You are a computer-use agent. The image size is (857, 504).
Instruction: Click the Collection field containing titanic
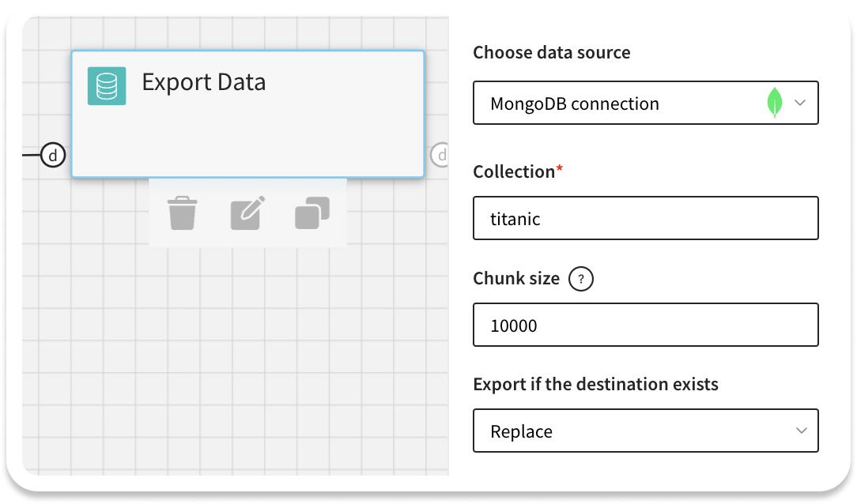point(645,218)
